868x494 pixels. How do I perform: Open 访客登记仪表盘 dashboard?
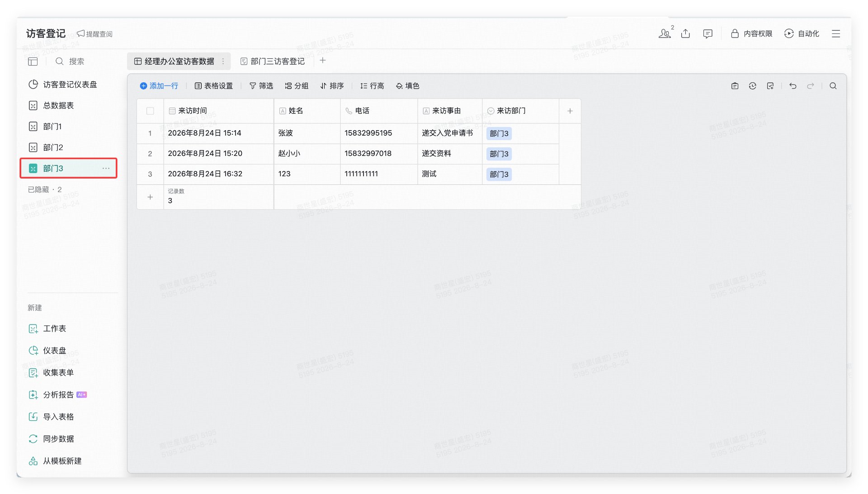coord(68,85)
